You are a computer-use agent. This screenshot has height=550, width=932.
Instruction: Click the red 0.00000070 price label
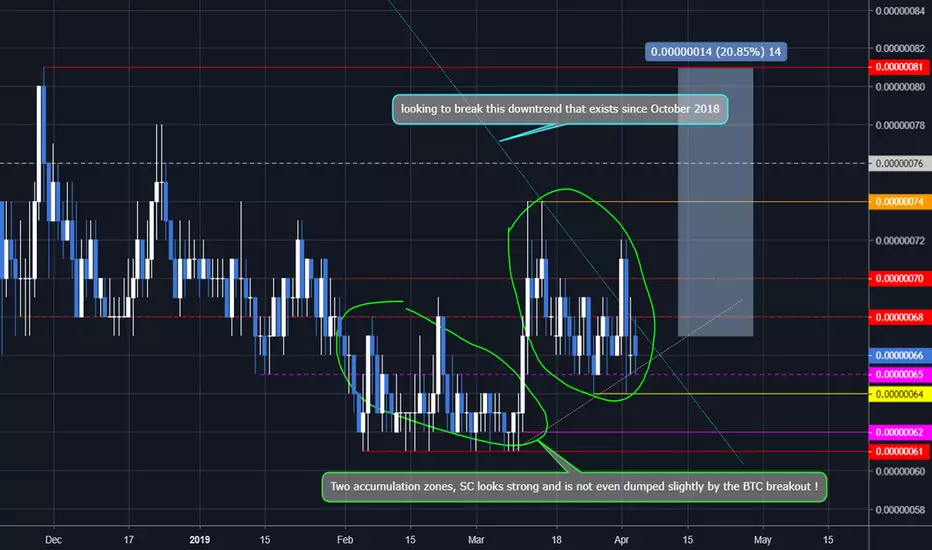(x=899, y=278)
